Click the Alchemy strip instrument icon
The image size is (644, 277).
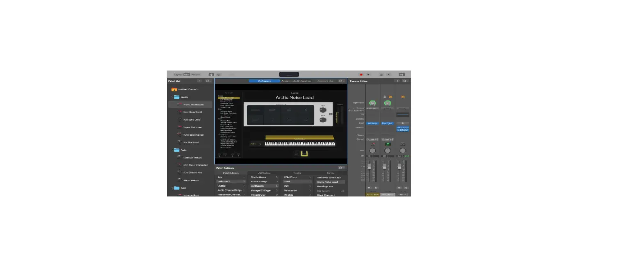(x=373, y=144)
